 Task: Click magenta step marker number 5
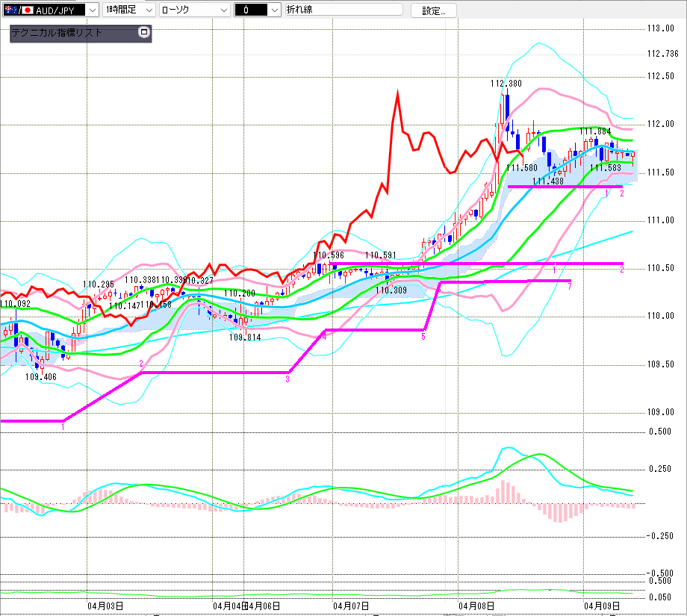coord(423,337)
